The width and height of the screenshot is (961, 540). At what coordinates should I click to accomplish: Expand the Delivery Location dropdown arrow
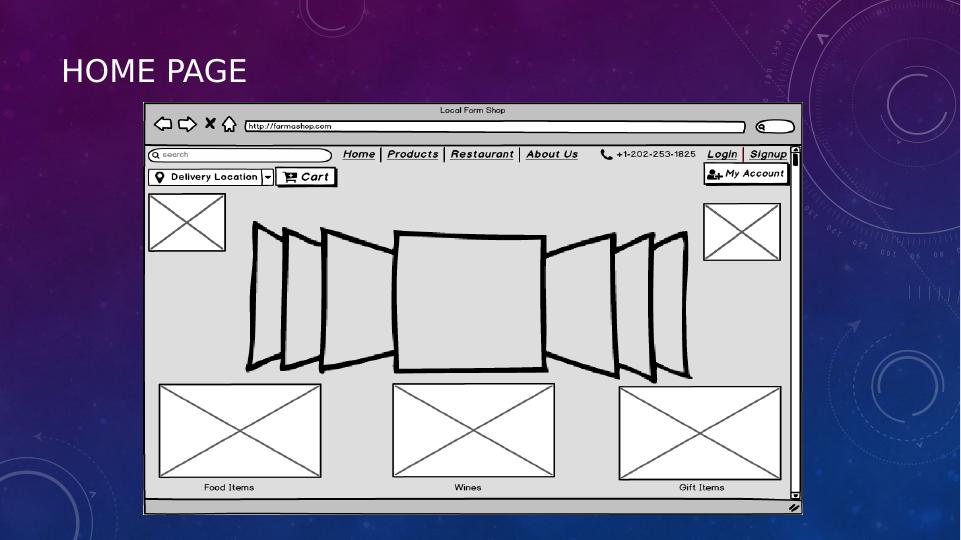coord(268,177)
